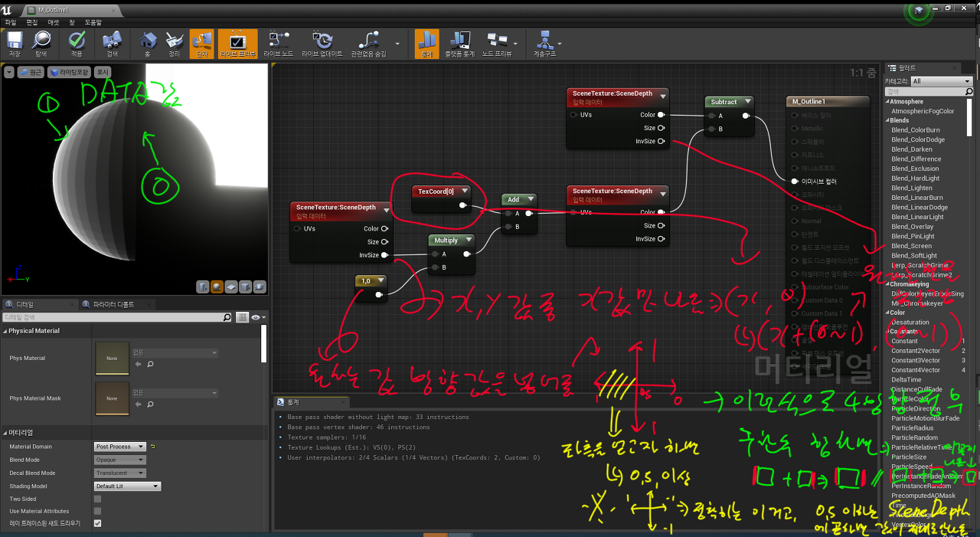Click the yellow reset arrow next to Material Domain
The image size is (980, 537).
tap(153, 447)
